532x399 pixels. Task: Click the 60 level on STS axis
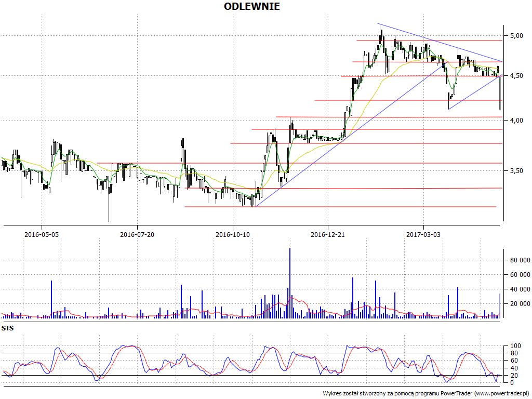coord(513,361)
